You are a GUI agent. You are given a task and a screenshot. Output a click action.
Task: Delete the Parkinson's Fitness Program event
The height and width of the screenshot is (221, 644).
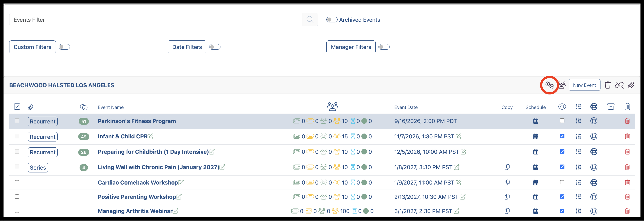tap(627, 121)
